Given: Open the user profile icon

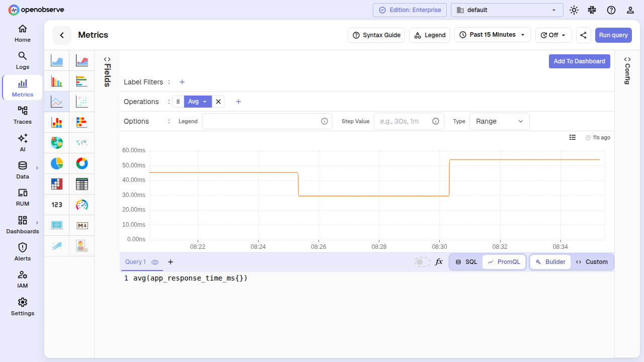Looking at the screenshot, I should click(630, 10).
